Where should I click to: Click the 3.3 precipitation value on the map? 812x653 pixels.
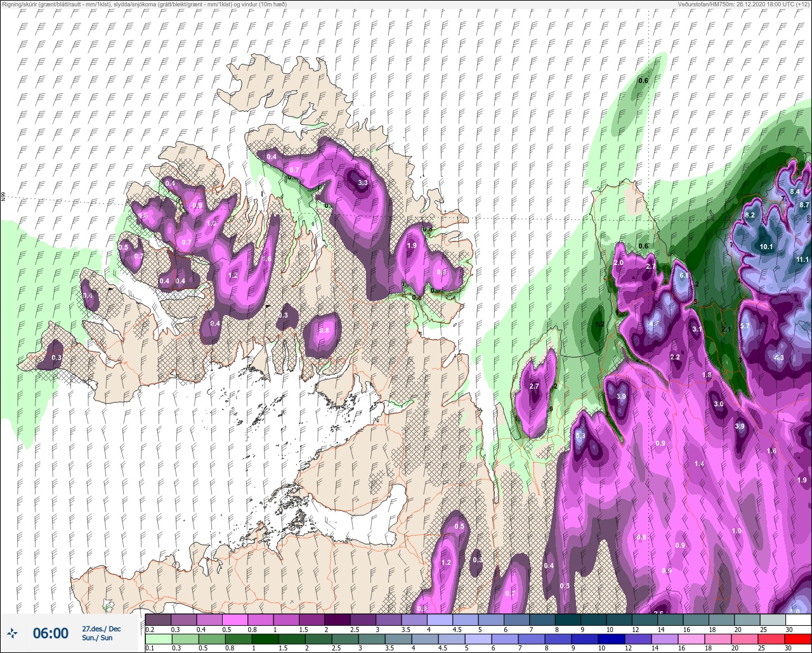[363, 183]
